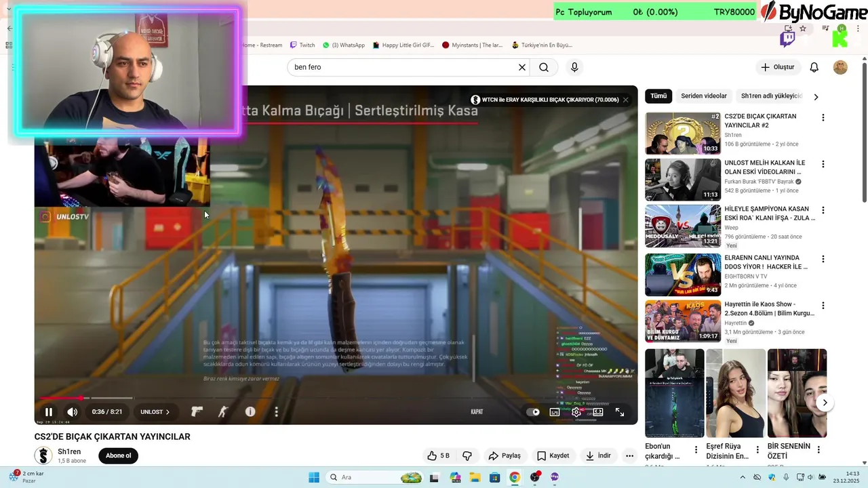Start voice search with microphone
This screenshot has height=488, width=868.
coord(574,67)
